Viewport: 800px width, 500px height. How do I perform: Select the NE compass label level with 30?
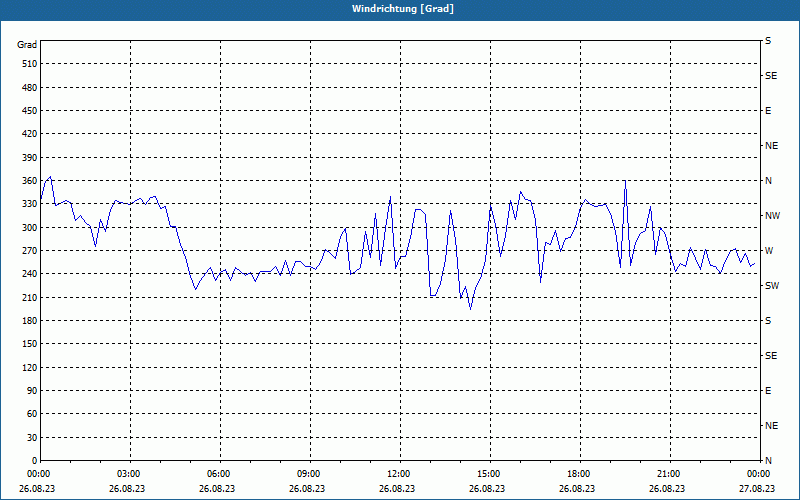click(x=771, y=426)
